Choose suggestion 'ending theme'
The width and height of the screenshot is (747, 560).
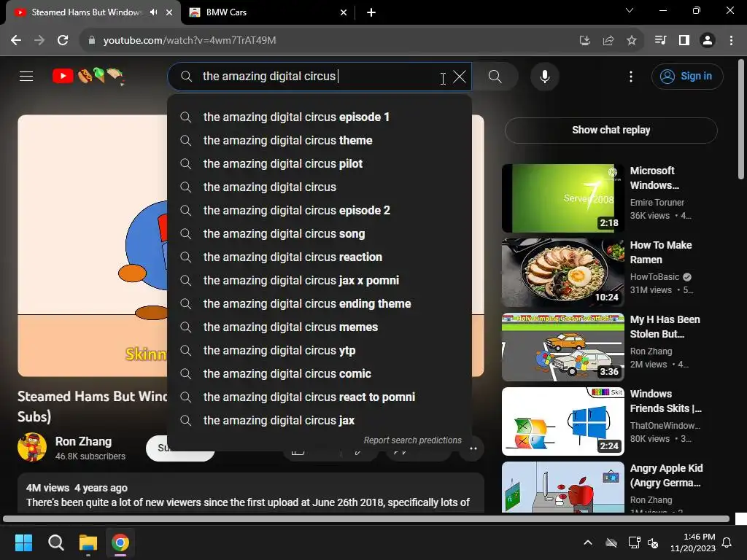click(320, 304)
